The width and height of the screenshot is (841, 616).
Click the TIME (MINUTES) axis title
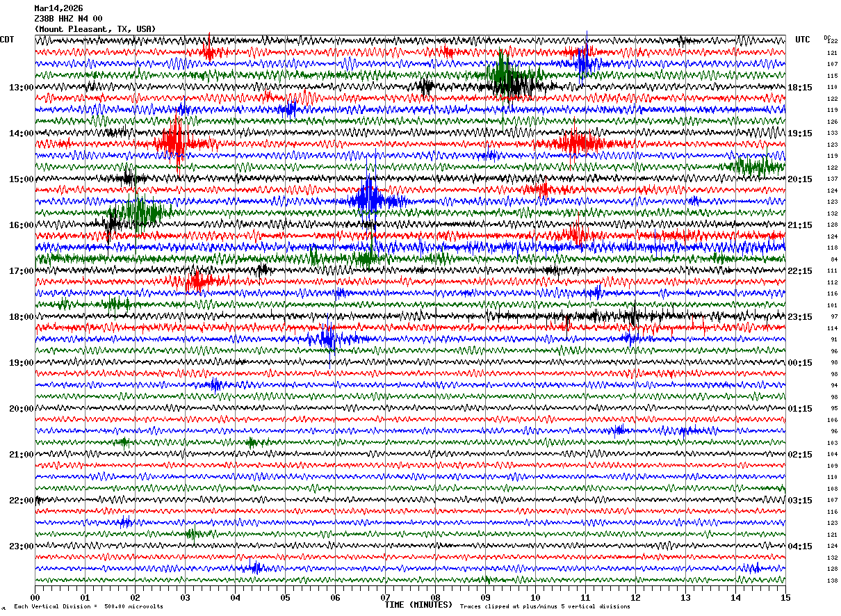[418, 605]
